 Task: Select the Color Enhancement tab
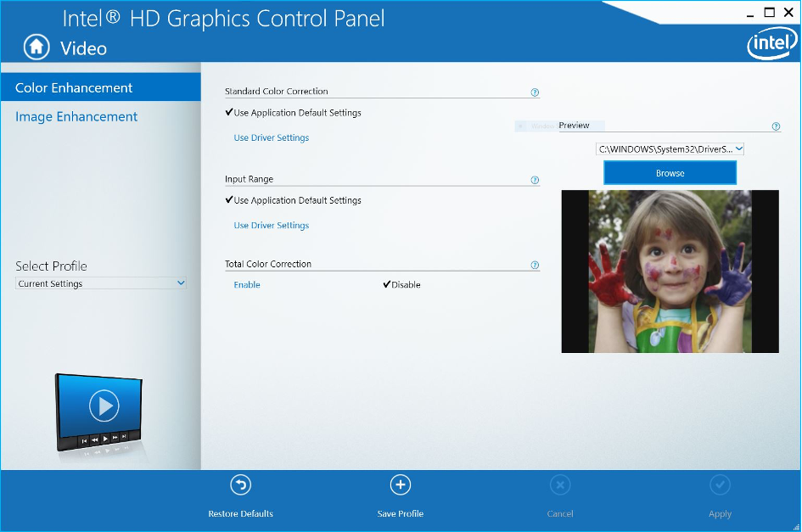pyautogui.click(x=74, y=88)
